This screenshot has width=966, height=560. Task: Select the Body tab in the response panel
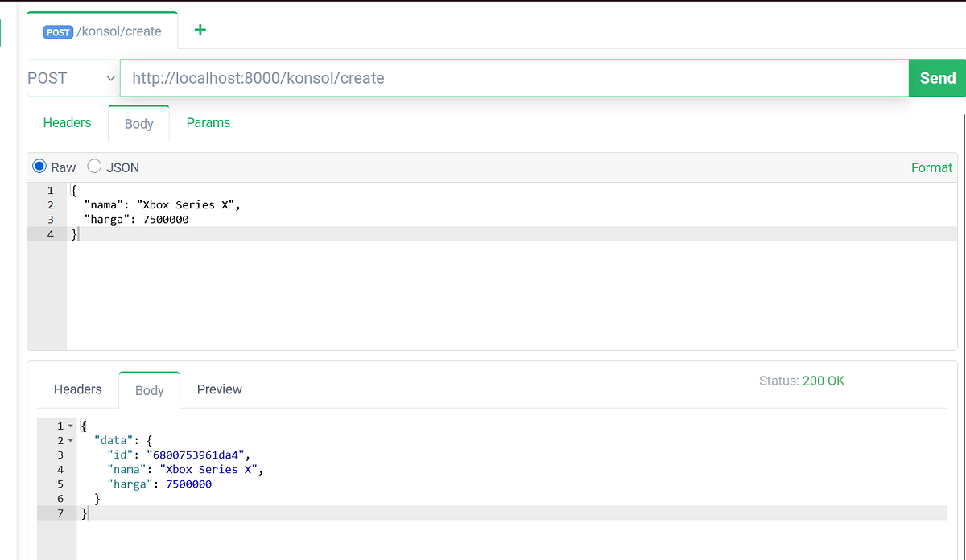149,389
